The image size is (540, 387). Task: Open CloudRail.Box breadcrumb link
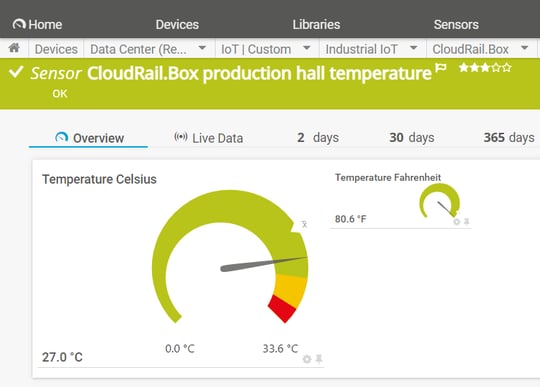pos(470,49)
